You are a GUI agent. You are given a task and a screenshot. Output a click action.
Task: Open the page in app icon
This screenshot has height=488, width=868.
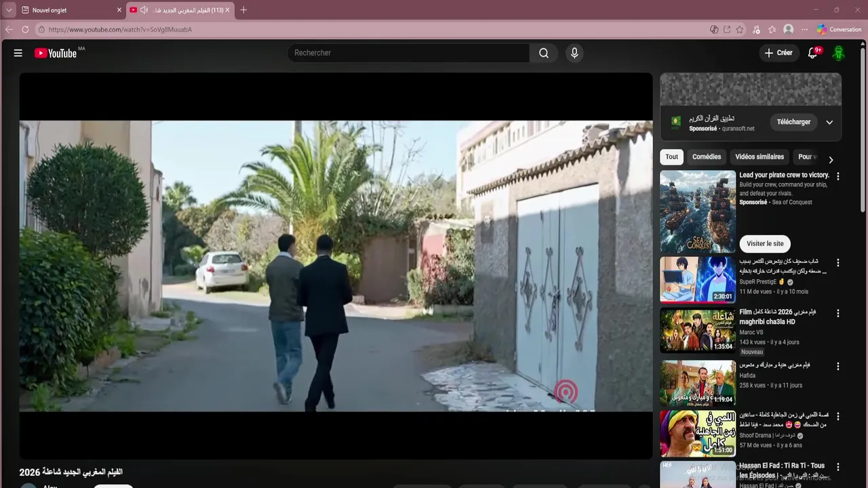coord(727,30)
